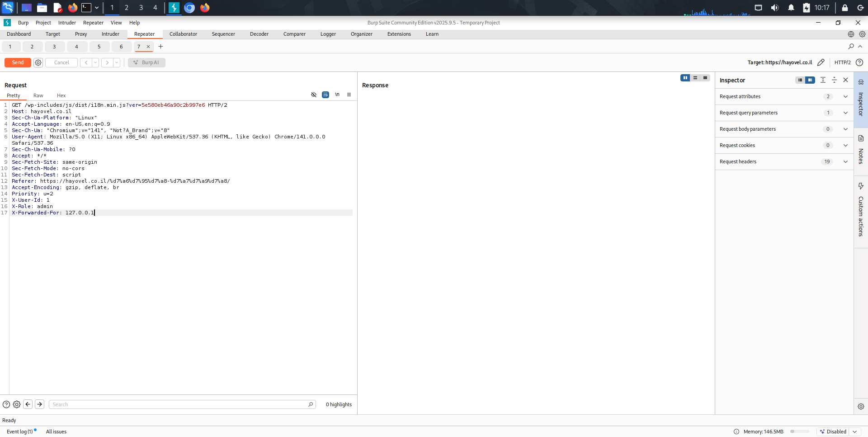Expand all Inspector sections
This screenshot has height=437, width=868.
(823, 80)
